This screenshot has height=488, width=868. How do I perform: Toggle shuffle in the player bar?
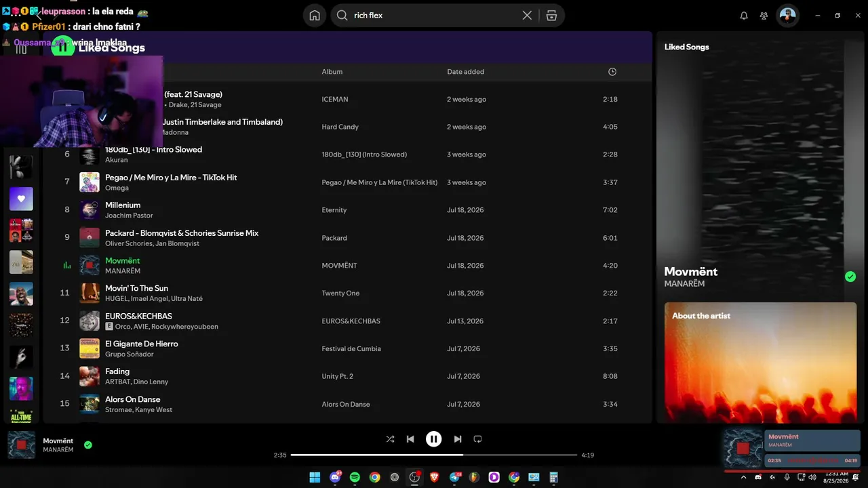[x=390, y=439]
